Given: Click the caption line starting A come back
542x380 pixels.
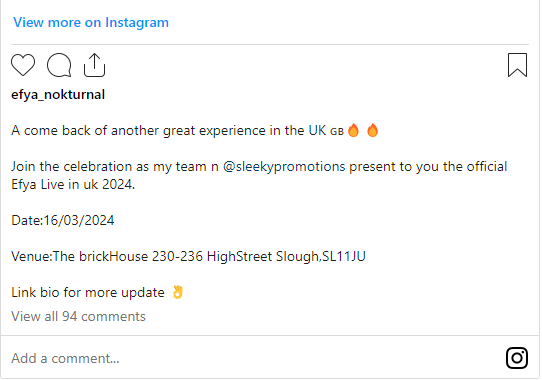Looking at the screenshot, I should tap(195, 131).
